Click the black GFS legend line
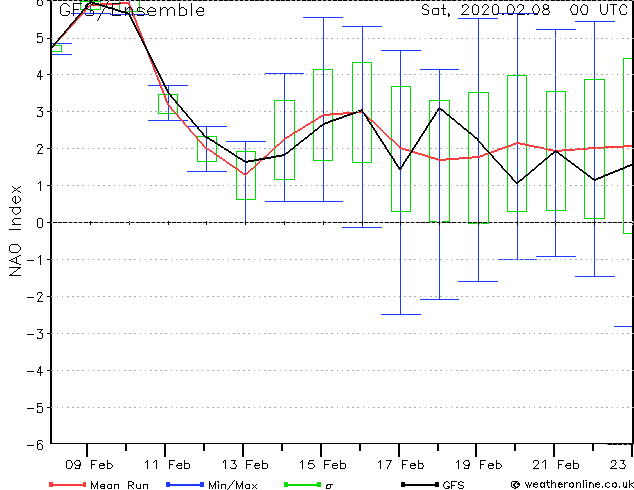Screen dimensions: 634x490 click(x=420, y=484)
